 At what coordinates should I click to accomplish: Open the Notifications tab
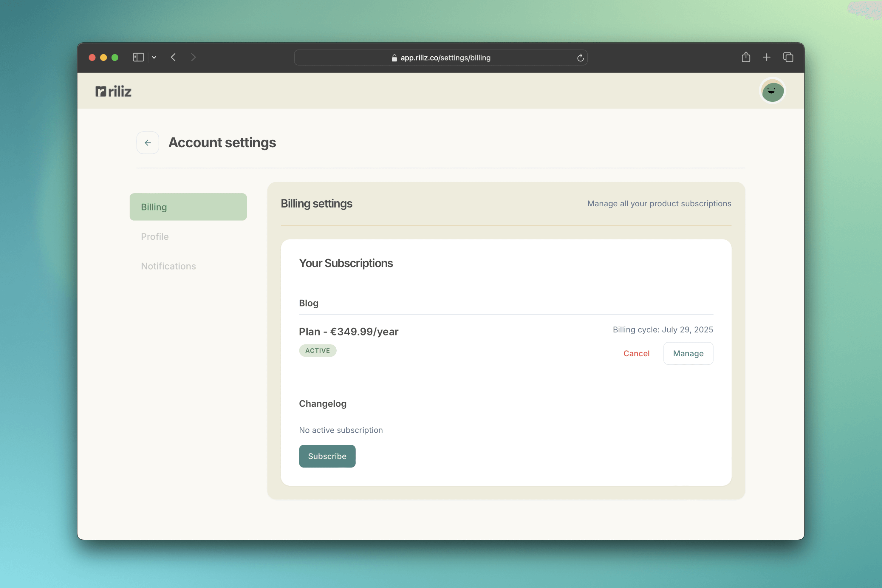(x=168, y=266)
